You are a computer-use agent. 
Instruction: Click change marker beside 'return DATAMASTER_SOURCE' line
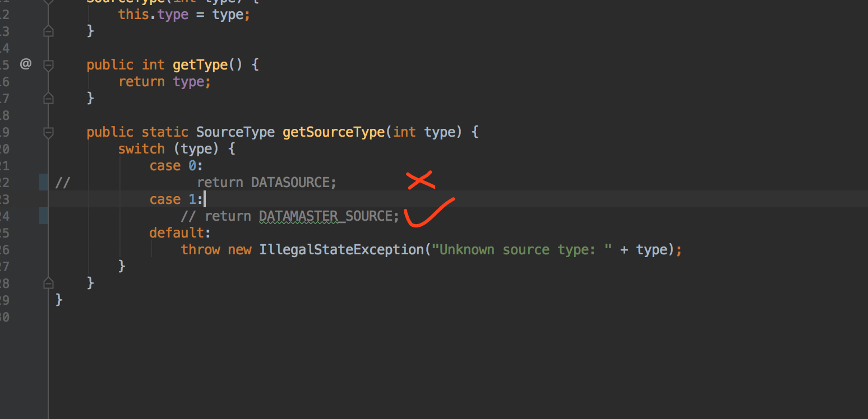pyautogui.click(x=43, y=216)
